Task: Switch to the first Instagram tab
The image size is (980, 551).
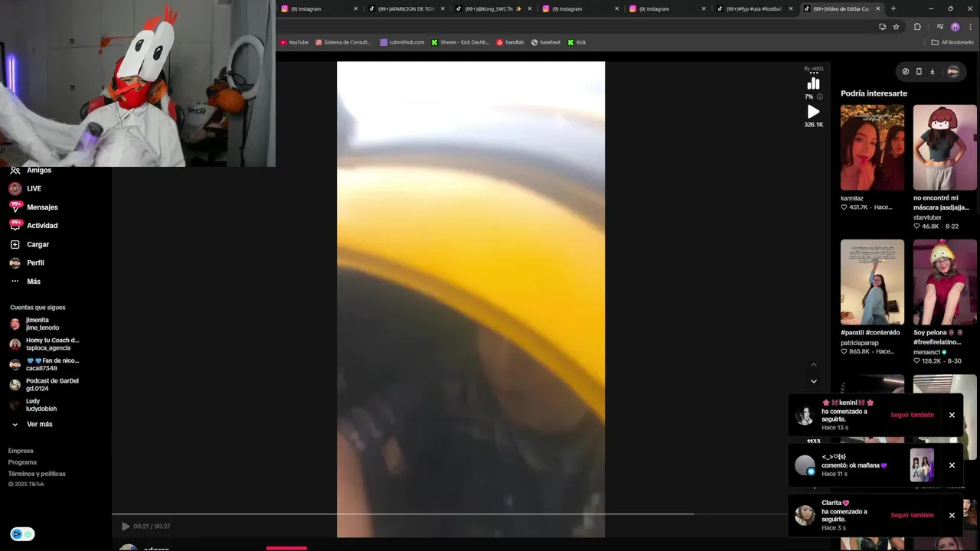Action: pos(318,8)
